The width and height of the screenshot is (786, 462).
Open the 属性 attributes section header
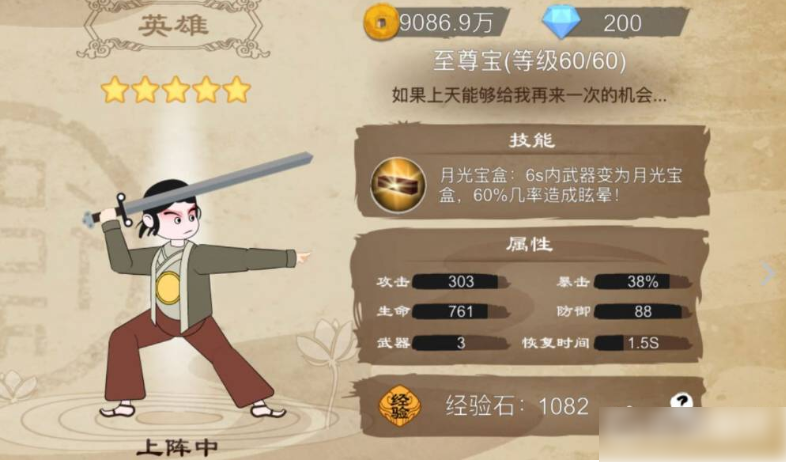point(529,244)
